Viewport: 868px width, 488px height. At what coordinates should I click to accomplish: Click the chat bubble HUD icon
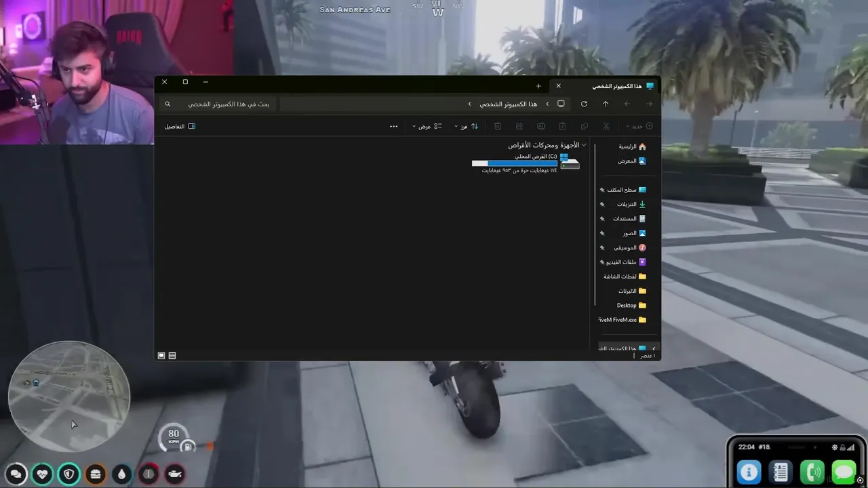(x=16, y=474)
